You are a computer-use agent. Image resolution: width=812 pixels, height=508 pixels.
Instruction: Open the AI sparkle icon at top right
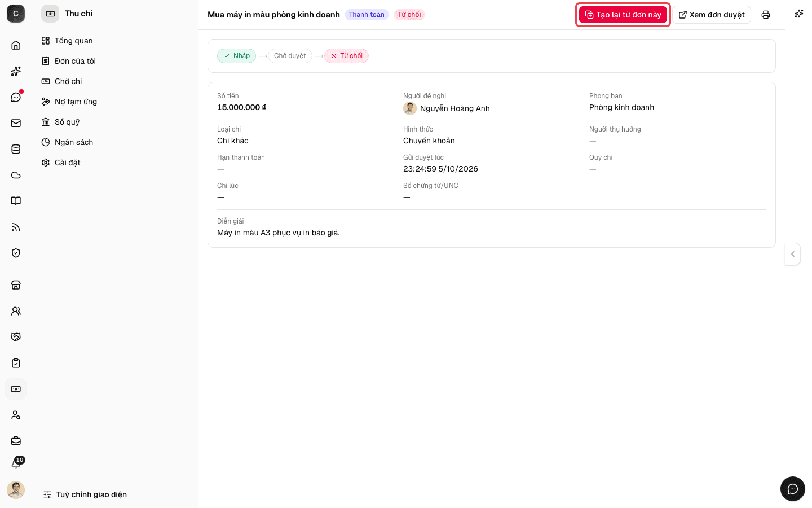point(798,14)
